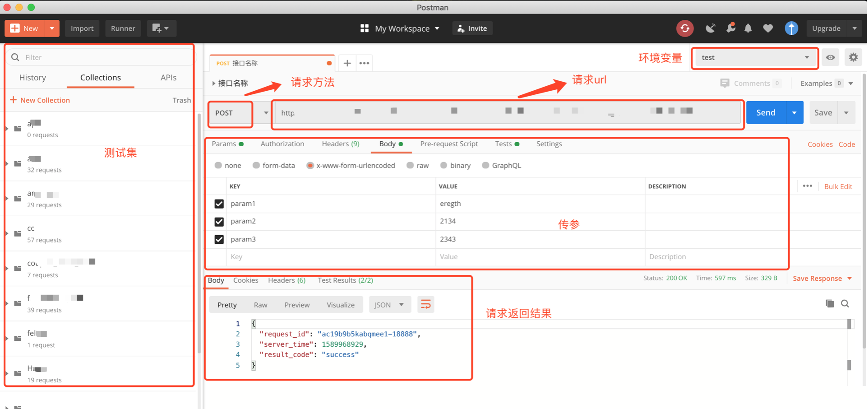Click the sync status icon in header
The height and width of the screenshot is (409, 868).
[x=685, y=28]
